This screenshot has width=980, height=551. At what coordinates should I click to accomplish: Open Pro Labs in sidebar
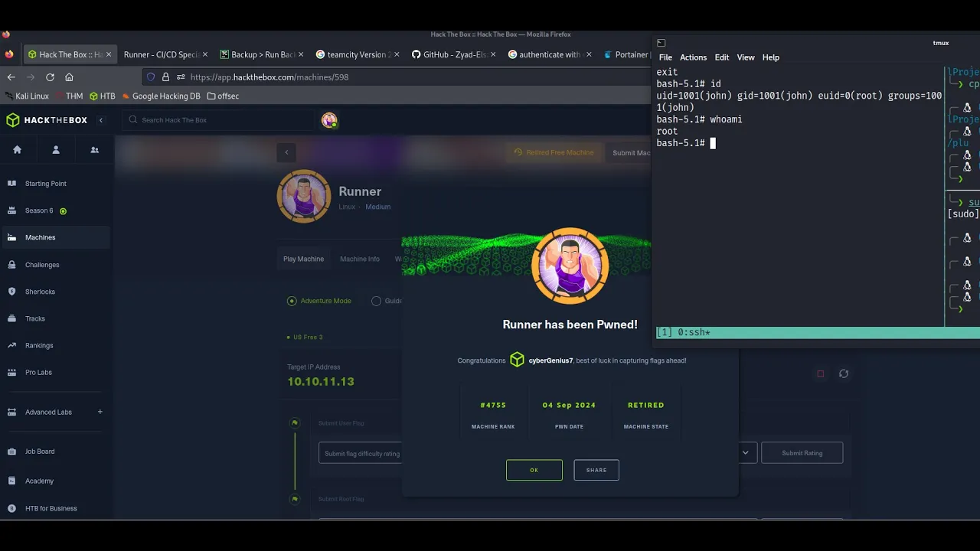pyautogui.click(x=55, y=372)
